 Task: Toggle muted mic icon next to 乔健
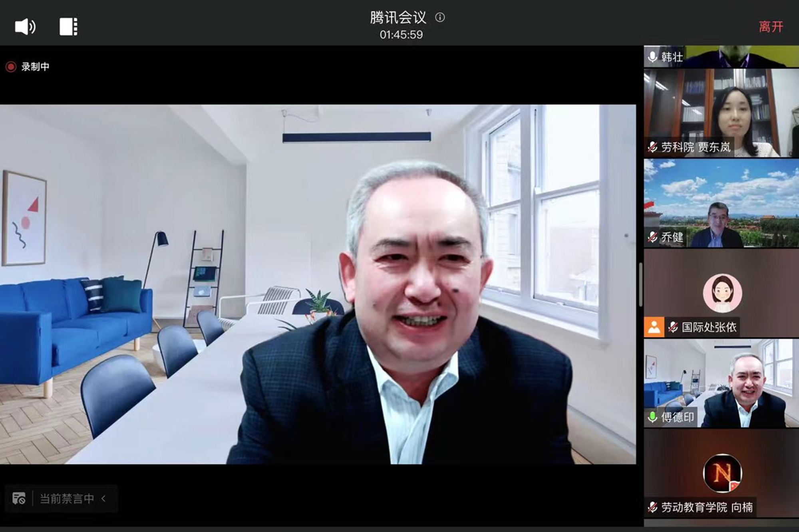pyautogui.click(x=652, y=237)
